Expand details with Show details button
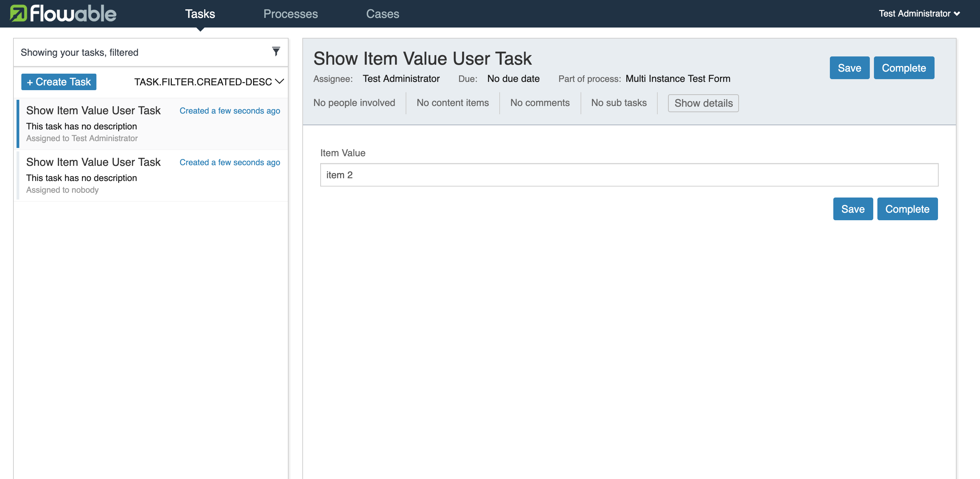This screenshot has height=479, width=980. [x=703, y=103]
